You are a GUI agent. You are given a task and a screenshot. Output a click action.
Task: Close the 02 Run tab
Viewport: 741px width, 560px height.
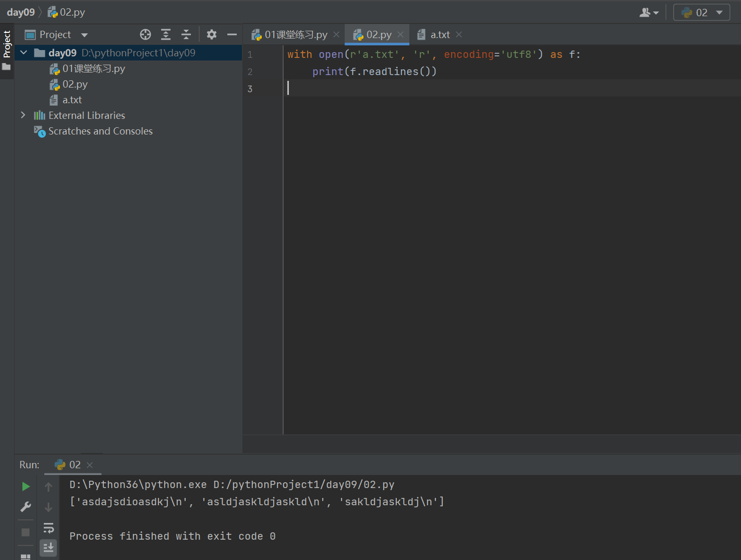[90, 465]
